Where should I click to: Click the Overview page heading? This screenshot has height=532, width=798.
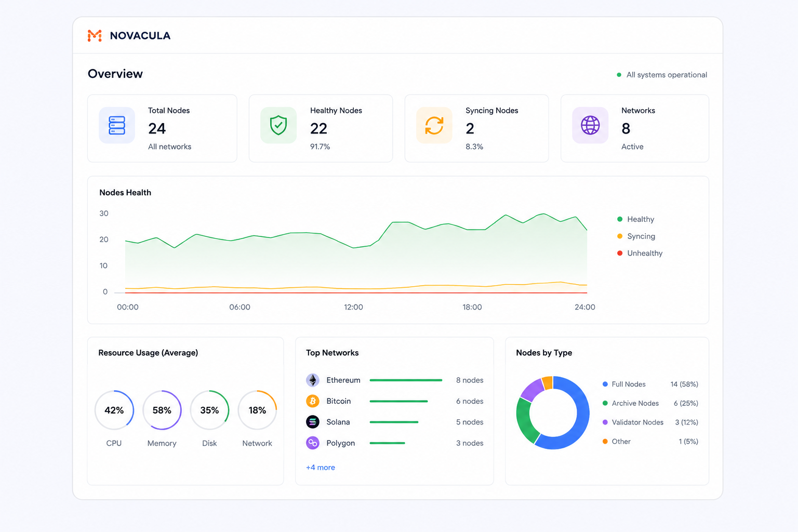[115, 74]
